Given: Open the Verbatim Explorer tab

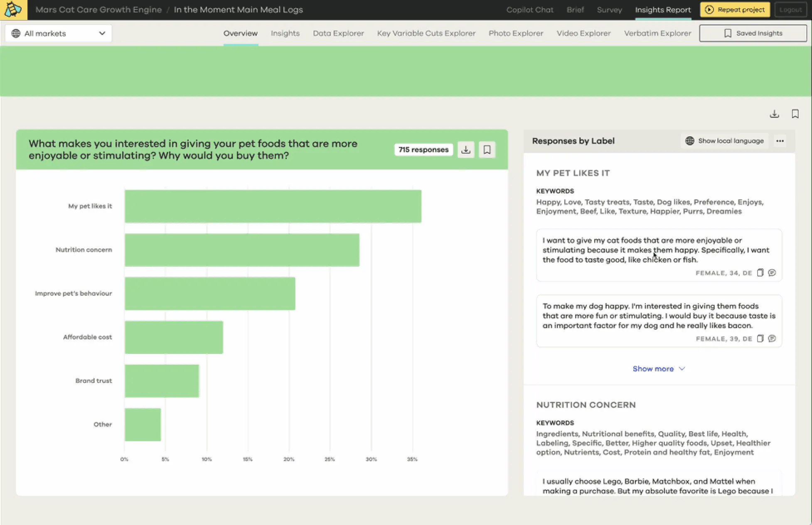Looking at the screenshot, I should click(657, 33).
